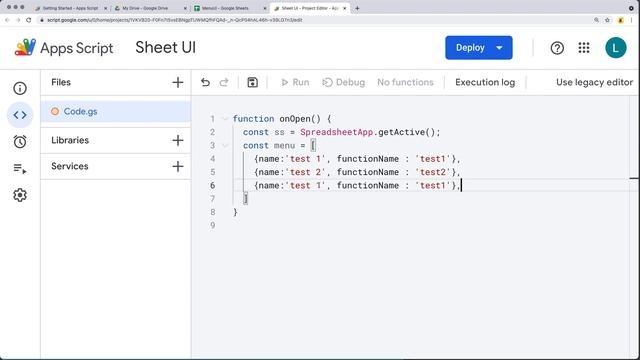This screenshot has height=360, width=640.
Task: Switch to Getting Started - Apps Script tab
Action: point(70,8)
